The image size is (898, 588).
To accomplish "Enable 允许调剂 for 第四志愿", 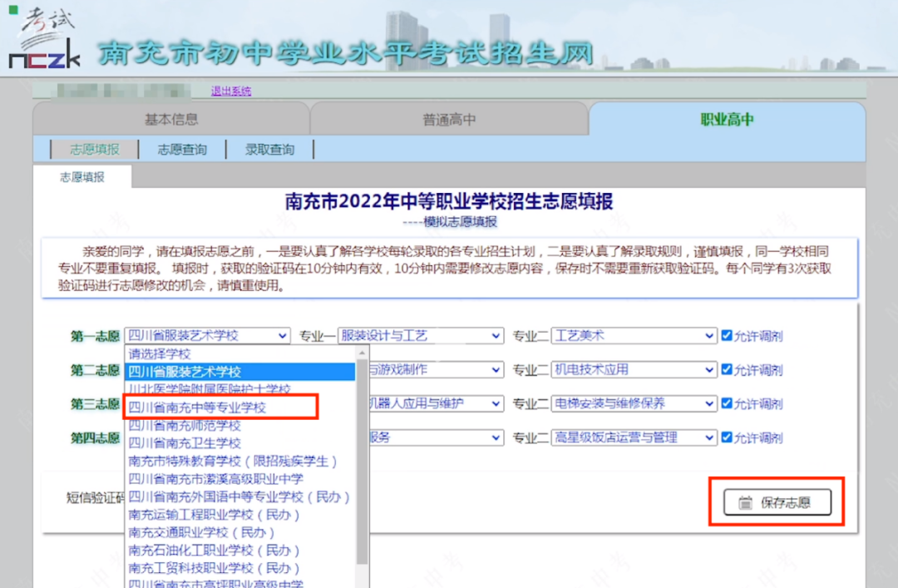I will click(x=726, y=437).
